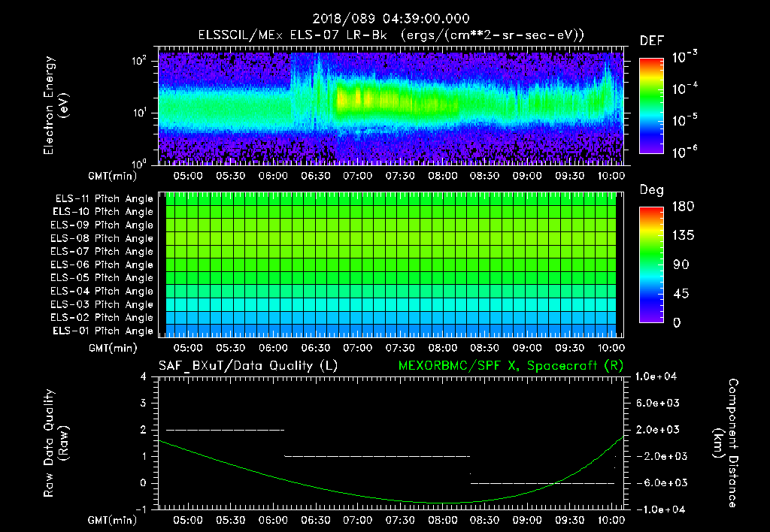This screenshot has height=532, width=770.
Task: Click the Raw Data Quality (Raw) axis label
Action: tap(56, 443)
